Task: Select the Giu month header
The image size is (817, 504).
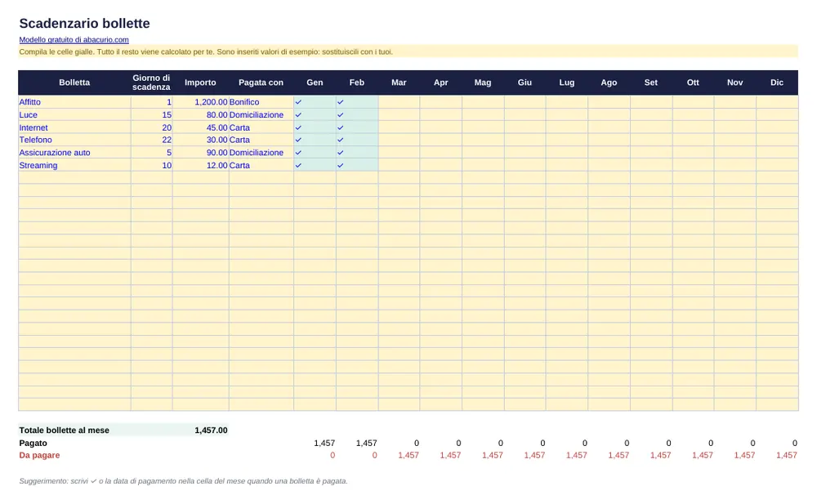Action: coord(525,83)
